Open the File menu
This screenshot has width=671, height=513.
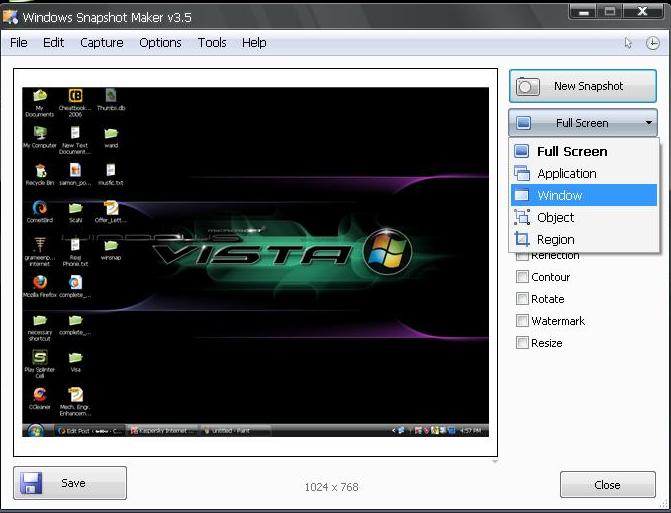(x=19, y=43)
